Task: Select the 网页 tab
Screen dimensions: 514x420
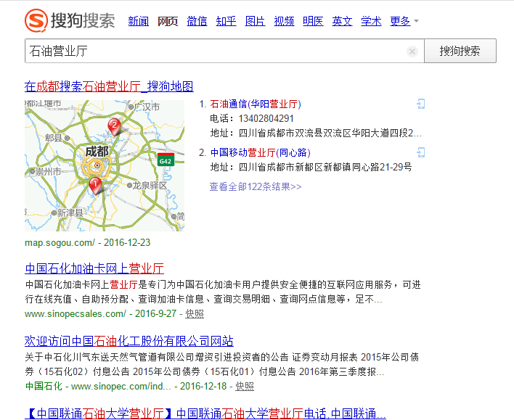Action: point(168,21)
